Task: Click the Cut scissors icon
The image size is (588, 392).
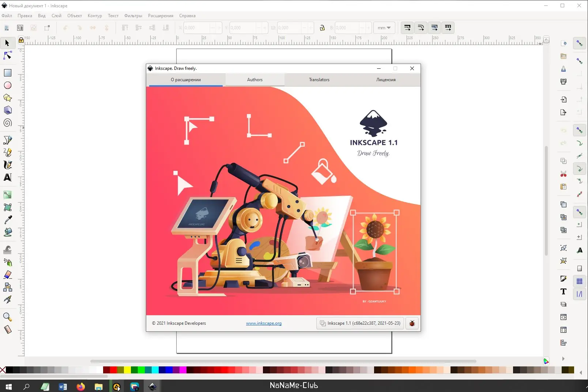Action: [563, 174]
